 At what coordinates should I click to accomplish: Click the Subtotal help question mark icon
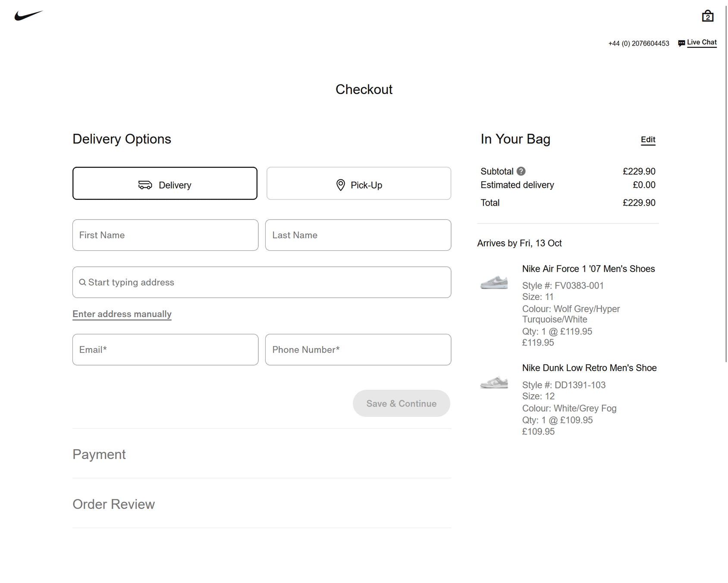[x=521, y=171]
